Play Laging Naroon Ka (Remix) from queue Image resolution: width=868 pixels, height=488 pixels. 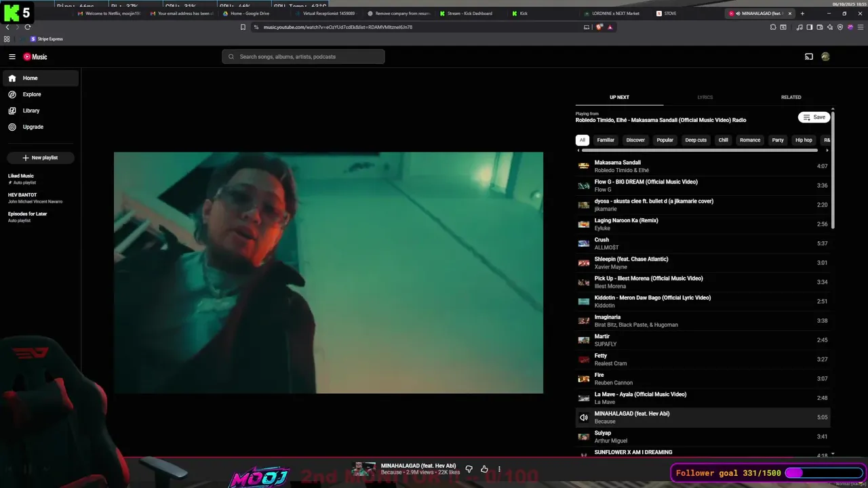703,224
